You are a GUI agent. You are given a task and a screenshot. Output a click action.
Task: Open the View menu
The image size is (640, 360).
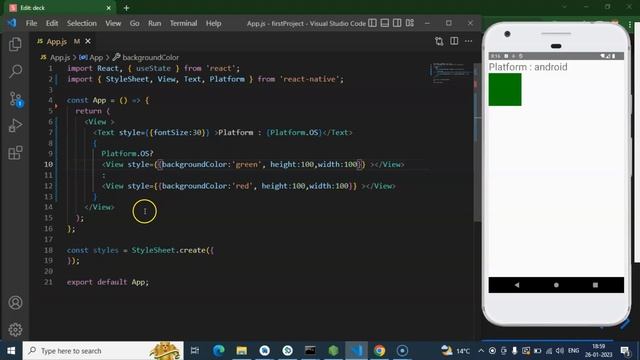tap(113, 23)
